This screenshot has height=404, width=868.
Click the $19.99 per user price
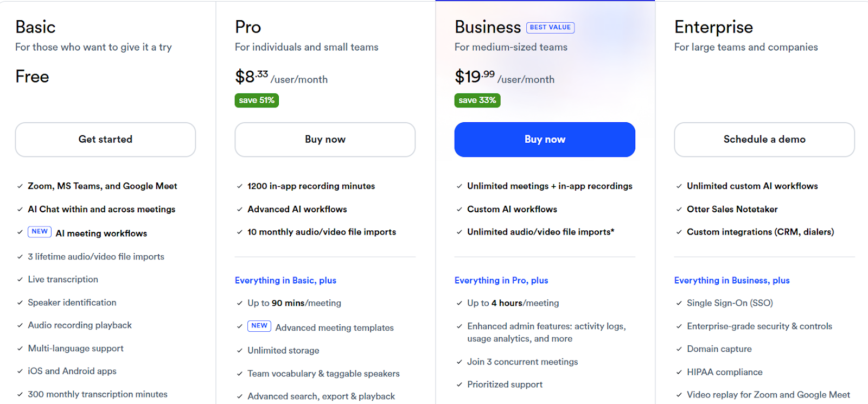[475, 77]
